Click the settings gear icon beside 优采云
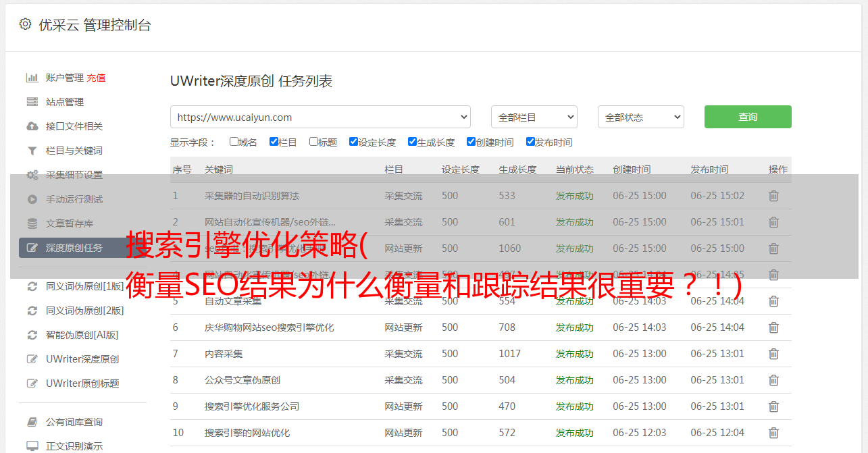 click(x=25, y=24)
